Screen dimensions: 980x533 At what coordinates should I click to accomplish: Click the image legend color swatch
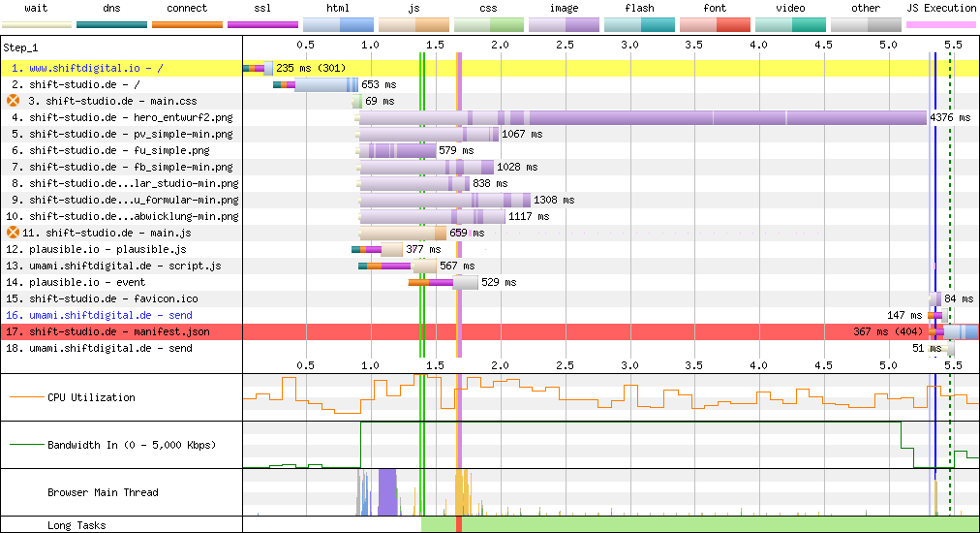(564, 25)
